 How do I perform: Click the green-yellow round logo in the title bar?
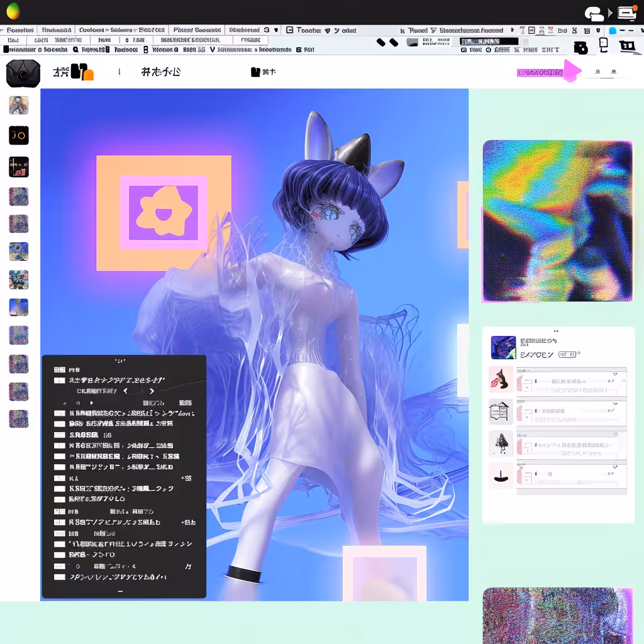click(x=13, y=11)
